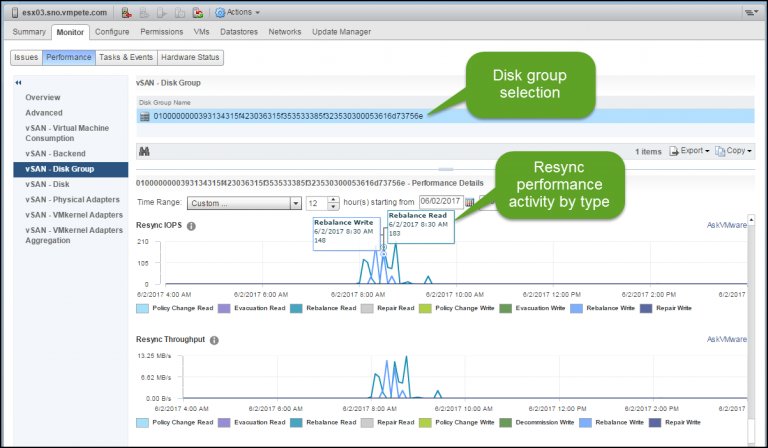Click the red and green host toolbar icon

coord(198,13)
